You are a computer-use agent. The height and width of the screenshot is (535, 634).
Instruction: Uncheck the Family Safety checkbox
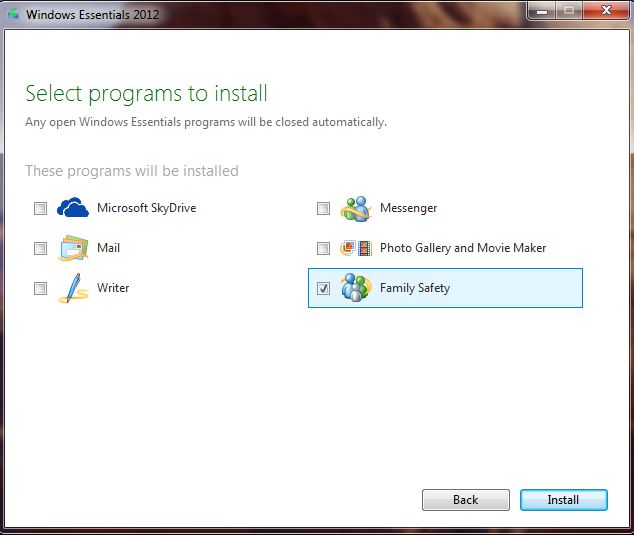point(323,288)
